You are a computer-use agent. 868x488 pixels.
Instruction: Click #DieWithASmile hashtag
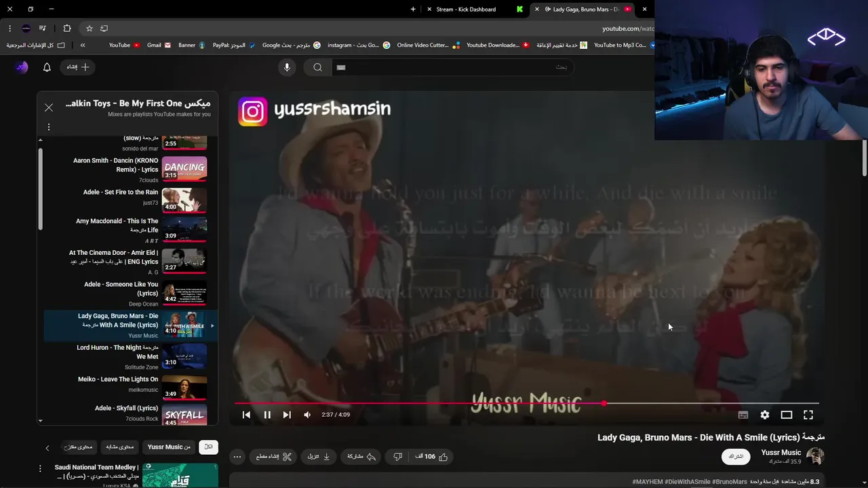point(687,482)
